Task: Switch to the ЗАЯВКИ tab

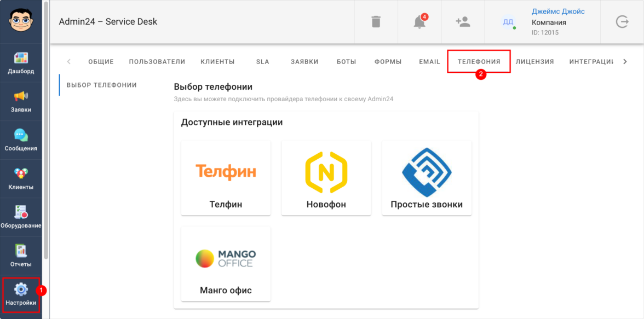Action: pos(304,62)
